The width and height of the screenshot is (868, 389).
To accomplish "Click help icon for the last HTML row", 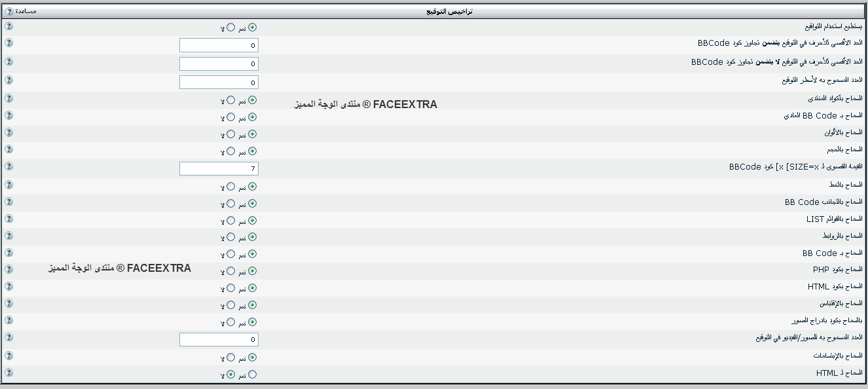I will [9, 372].
